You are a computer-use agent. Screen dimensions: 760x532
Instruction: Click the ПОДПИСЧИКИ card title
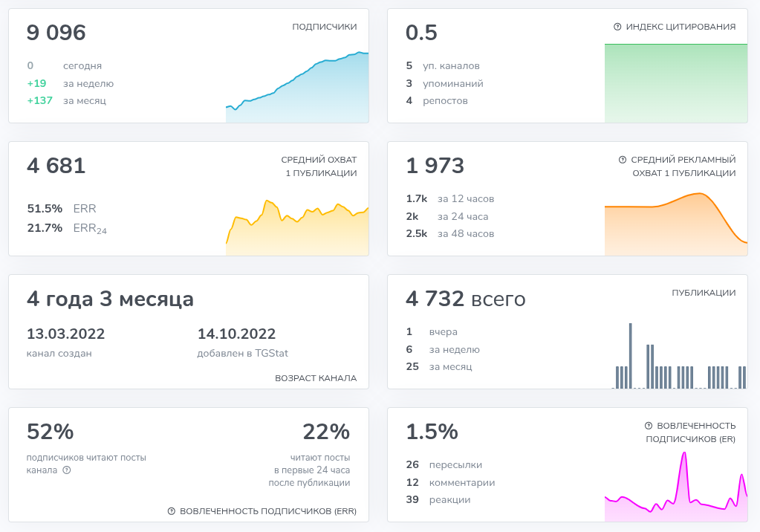(324, 27)
